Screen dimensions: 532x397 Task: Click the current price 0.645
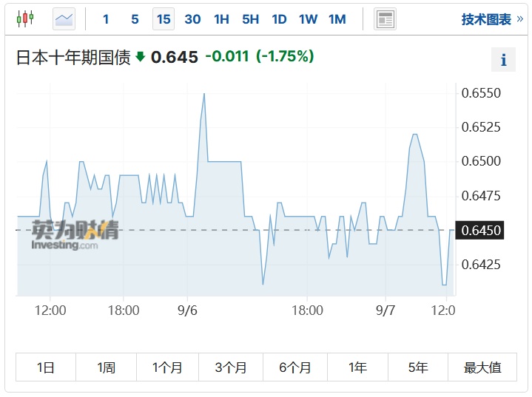point(175,57)
